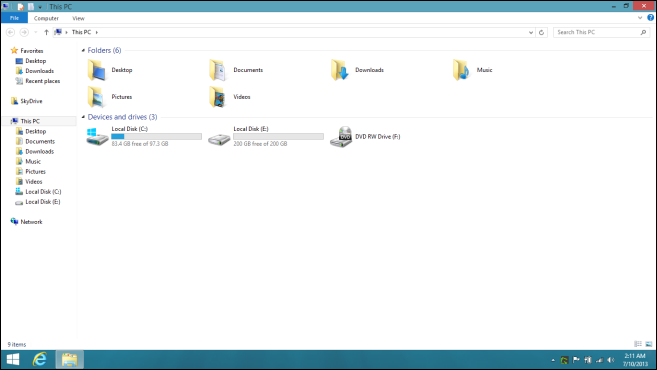Refresh the This PC view
The image size is (657, 370).
click(x=541, y=32)
